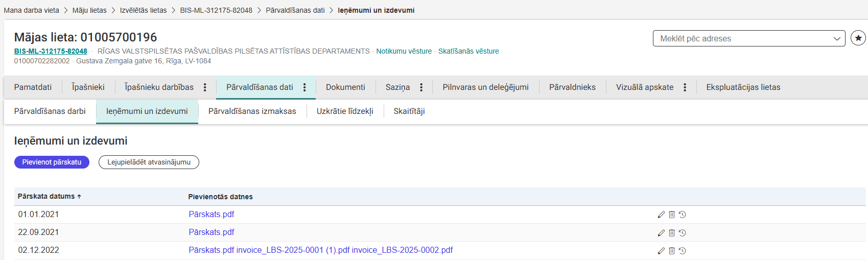This screenshot has width=868, height=260.
Task: Switch to the Dokumenti tab
Action: [345, 87]
